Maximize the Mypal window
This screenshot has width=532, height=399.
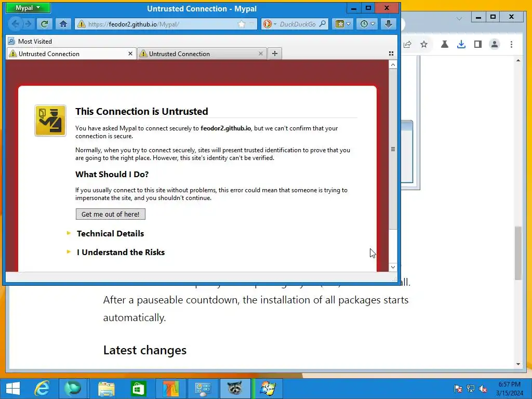(x=368, y=8)
